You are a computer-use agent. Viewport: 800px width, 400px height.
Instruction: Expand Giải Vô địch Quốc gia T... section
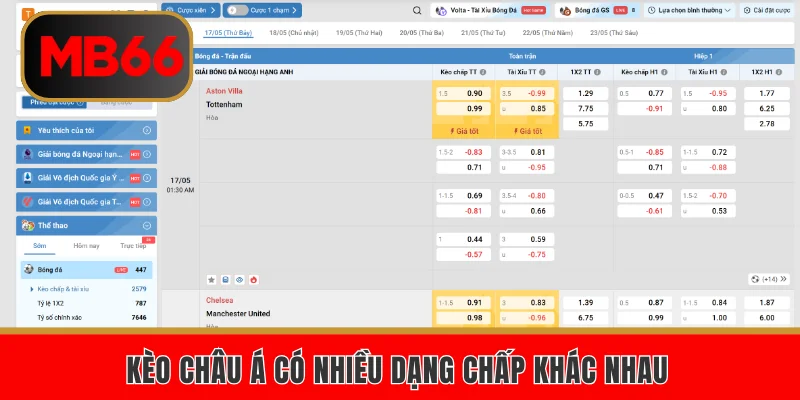tap(147, 202)
